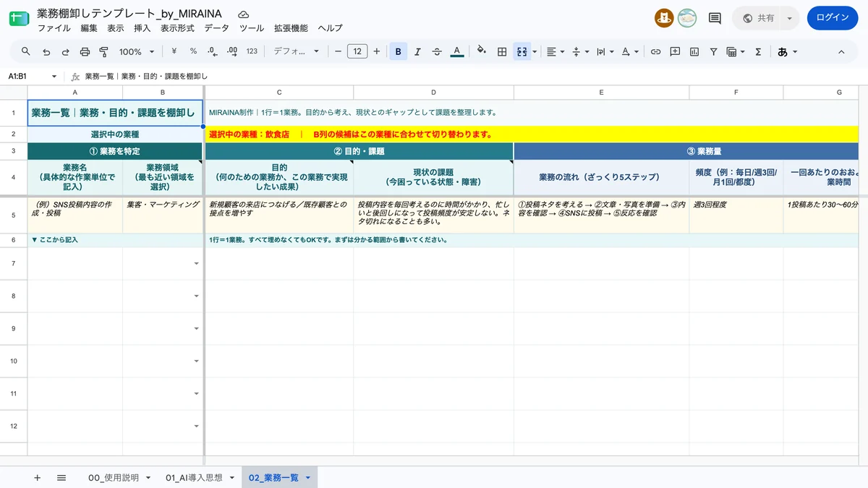Expand merge type dropdown arrow

pos(535,51)
